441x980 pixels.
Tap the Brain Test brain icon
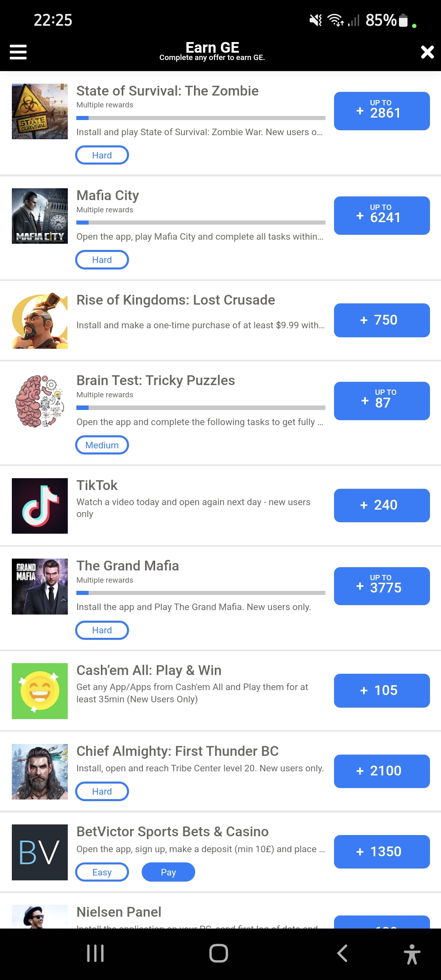click(x=40, y=401)
